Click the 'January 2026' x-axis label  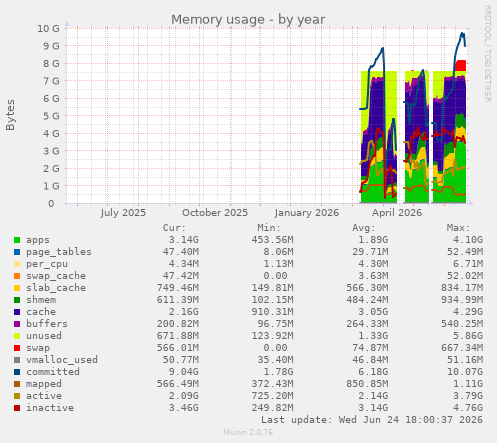click(307, 213)
